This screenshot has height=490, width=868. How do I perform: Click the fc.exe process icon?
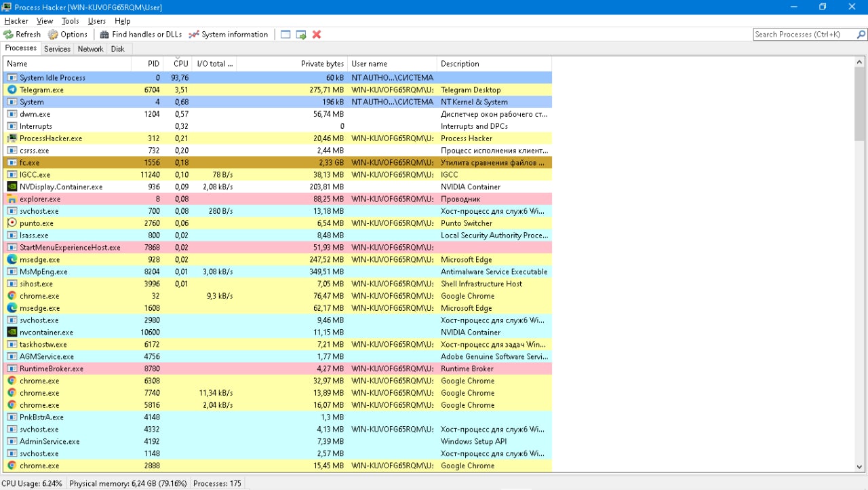(12, 163)
